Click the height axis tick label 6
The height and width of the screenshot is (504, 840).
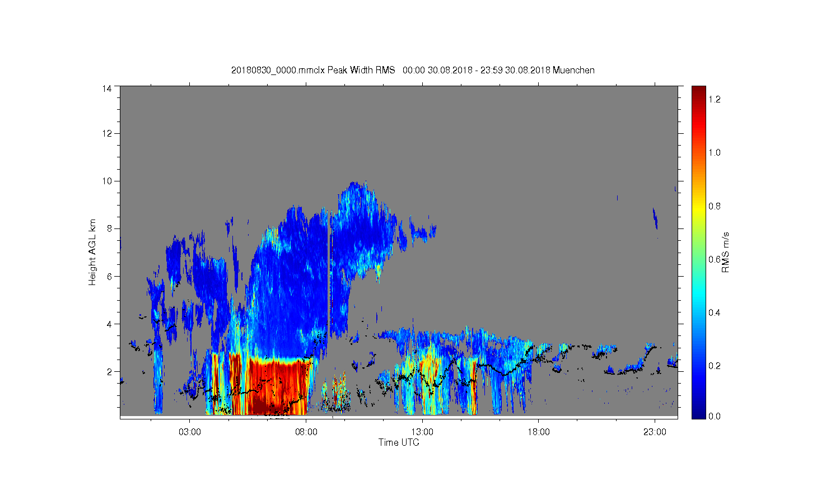click(110, 276)
